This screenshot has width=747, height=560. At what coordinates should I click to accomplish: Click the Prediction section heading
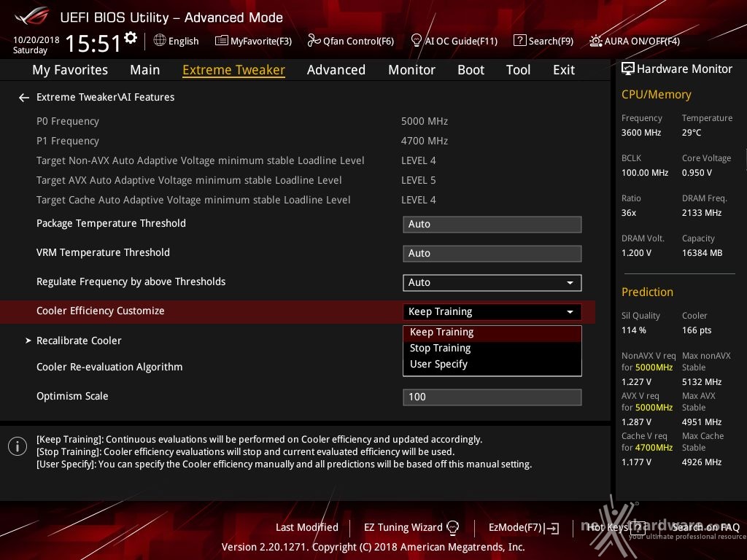coord(647,292)
